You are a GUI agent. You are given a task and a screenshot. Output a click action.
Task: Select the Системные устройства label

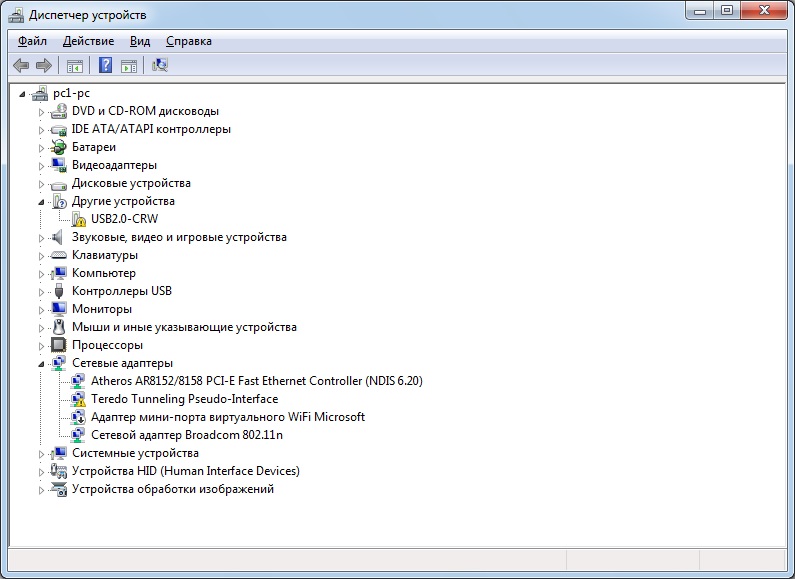point(135,453)
